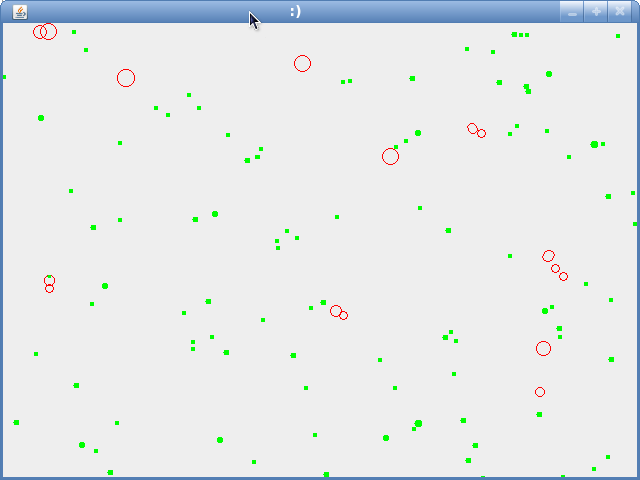This screenshot has height=480, width=640.
Task: Click the large red circle below the diagonal chain of three
Action: coord(543,348)
